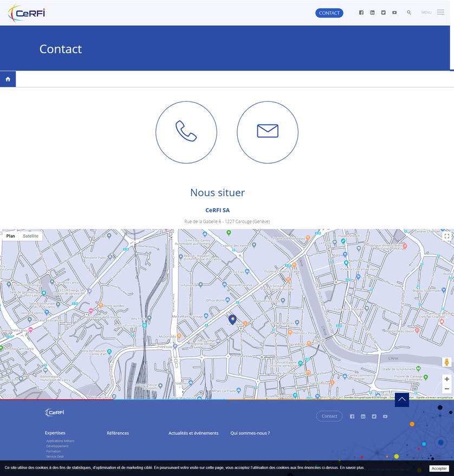This screenshot has height=476, width=454.
Task: Click the envelope email circle icon
Action: [268, 132]
